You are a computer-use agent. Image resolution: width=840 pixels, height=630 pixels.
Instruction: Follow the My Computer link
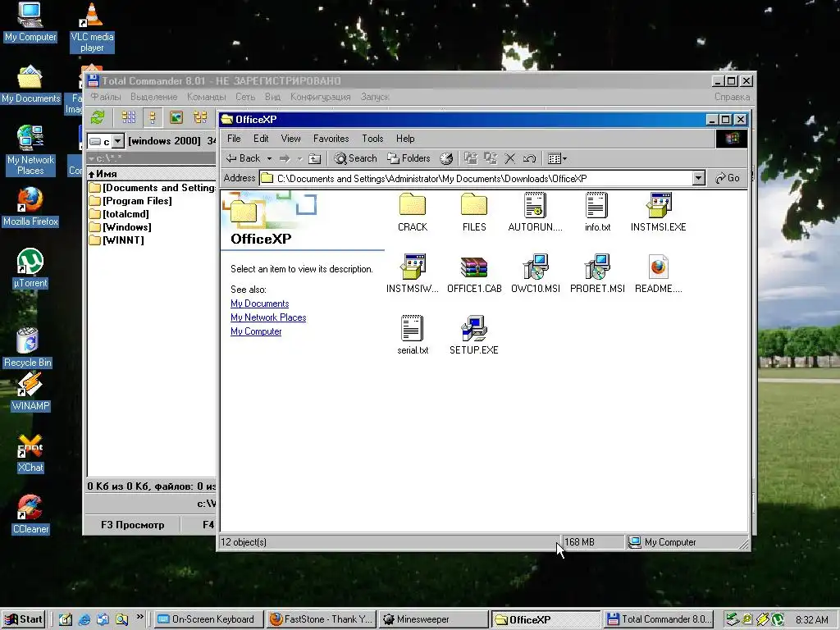tap(256, 331)
